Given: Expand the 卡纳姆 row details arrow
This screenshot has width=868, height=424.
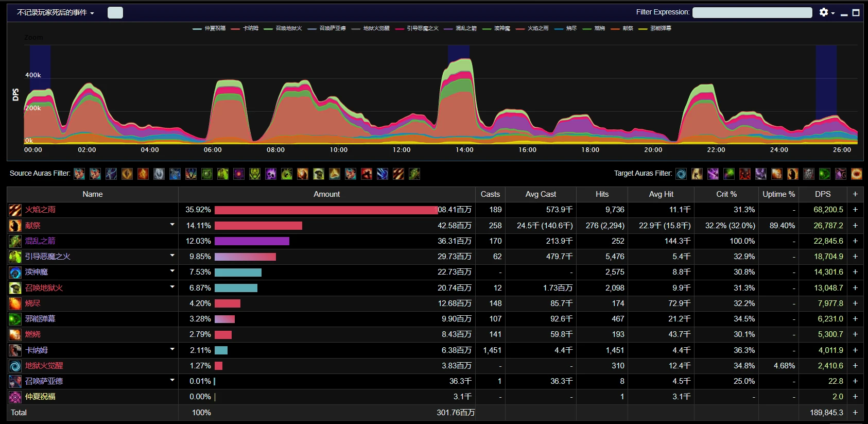Looking at the screenshot, I should (x=172, y=349).
